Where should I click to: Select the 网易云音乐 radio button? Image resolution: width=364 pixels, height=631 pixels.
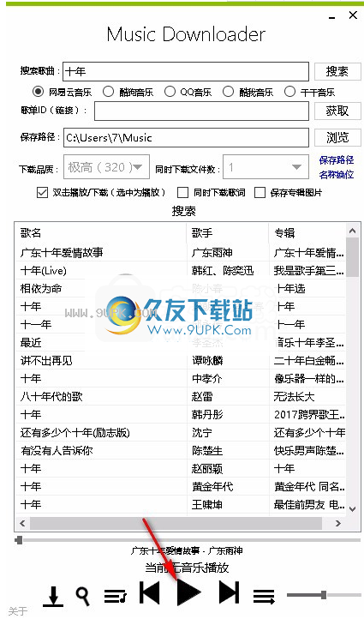(39, 92)
